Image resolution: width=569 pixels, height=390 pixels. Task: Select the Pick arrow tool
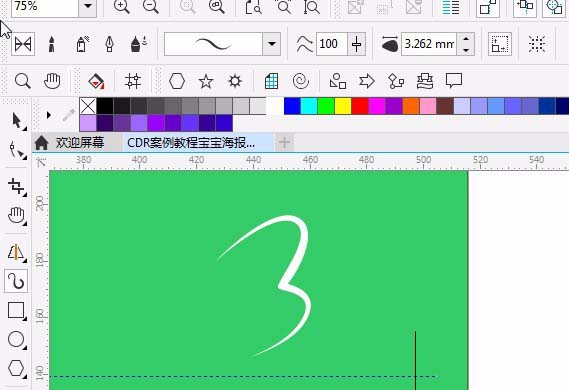17,121
